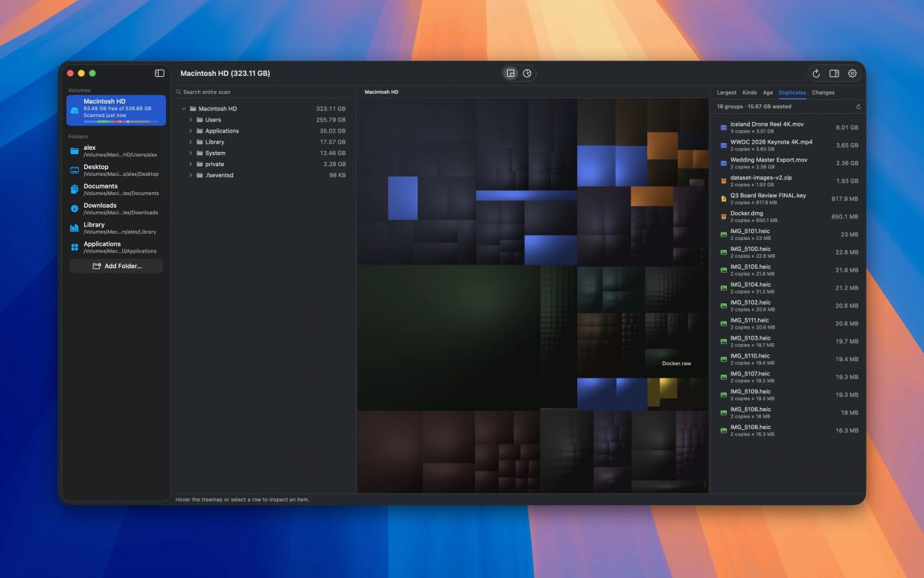Open the Downloads folder icon in sidebar
Viewport: 924px width, 578px height.
point(74,209)
